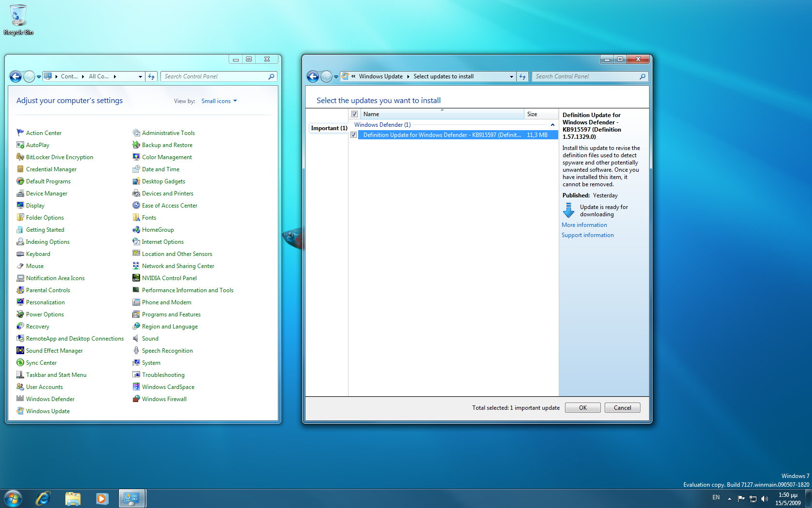Open the Windows Firewall icon
This screenshot has width=812, height=508.
click(x=136, y=399)
